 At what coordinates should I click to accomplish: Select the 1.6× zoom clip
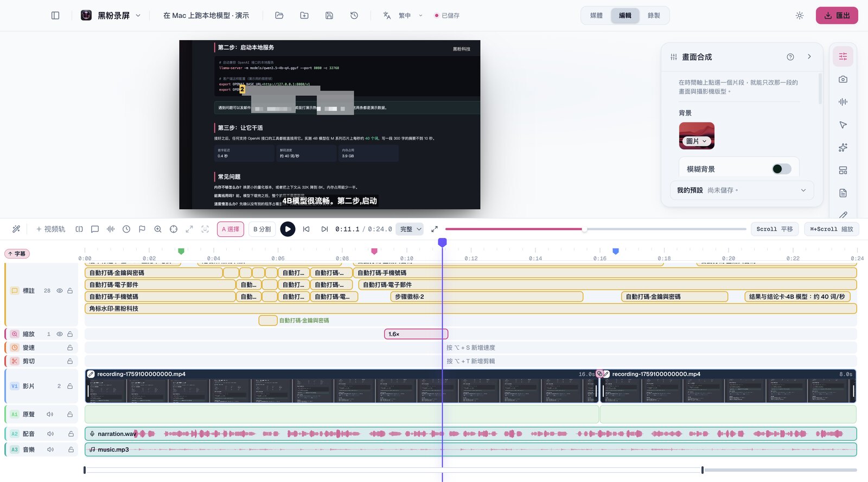click(416, 334)
